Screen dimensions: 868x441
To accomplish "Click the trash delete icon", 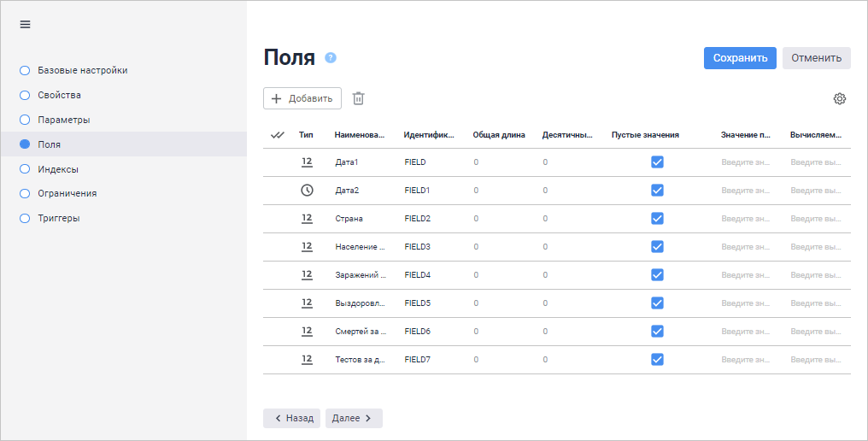I will pyautogui.click(x=359, y=98).
